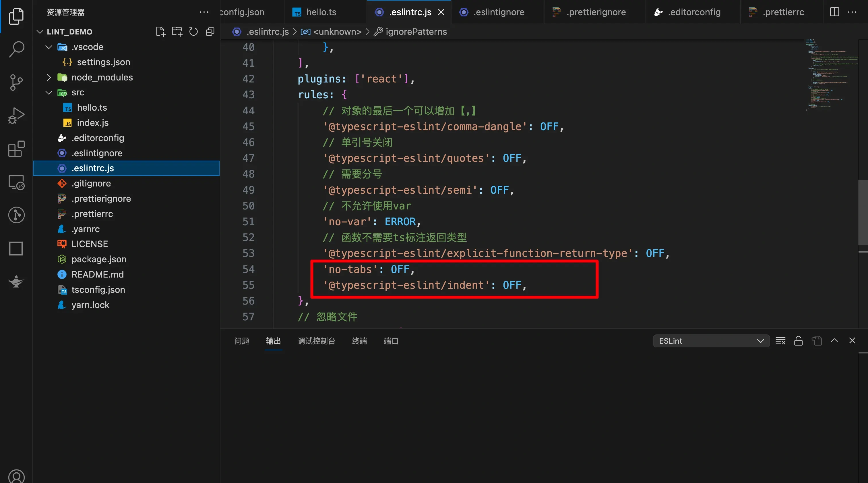868x483 pixels.
Task: Collapse all folders in explorer
Action: click(x=210, y=32)
